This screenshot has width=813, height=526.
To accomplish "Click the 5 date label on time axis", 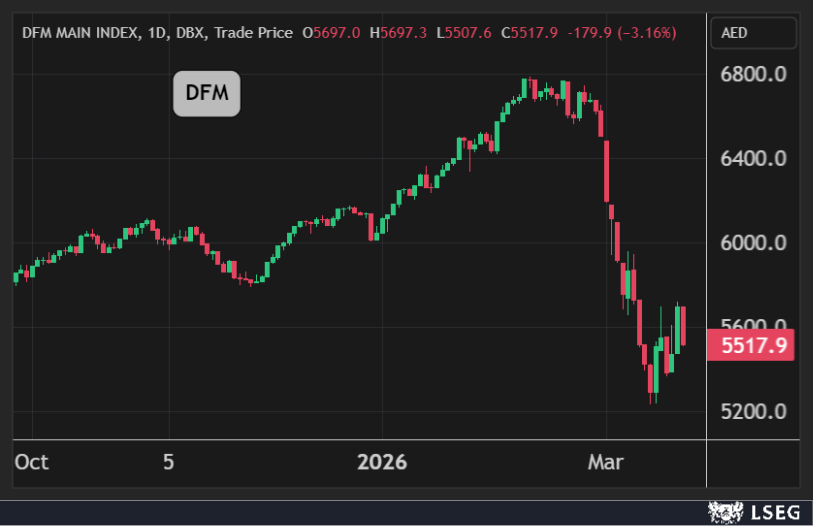I will click(168, 462).
